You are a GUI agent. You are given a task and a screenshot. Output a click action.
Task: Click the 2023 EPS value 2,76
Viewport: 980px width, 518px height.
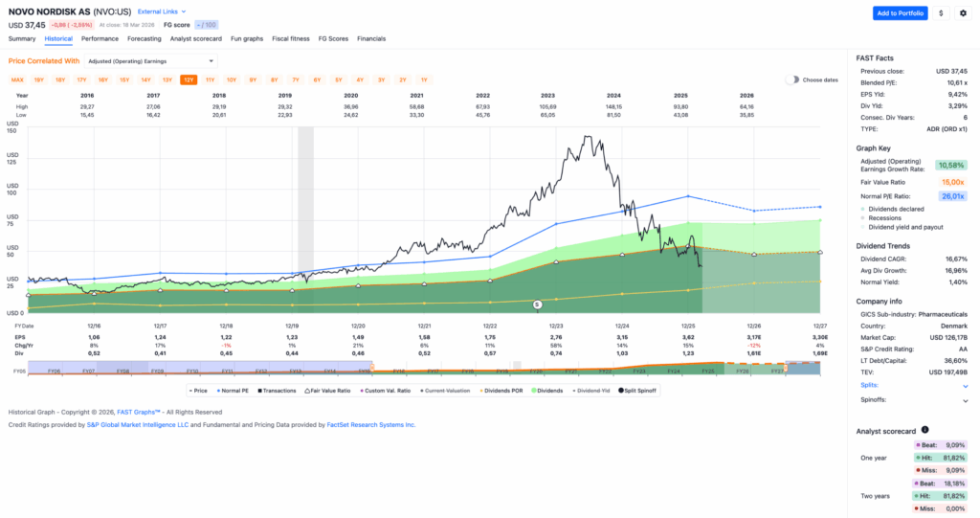point(556,337)
